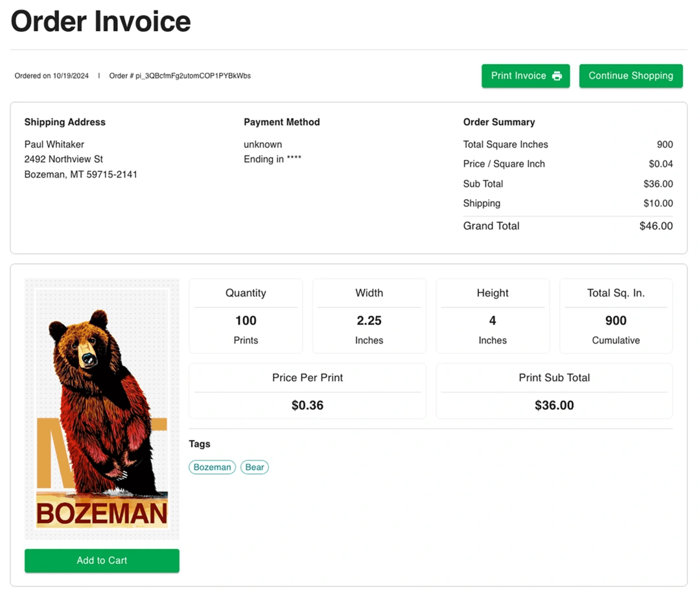Viewport: 700px width, 599px height.
Task: Click the Add to Cart button
Action: (101, 560)
